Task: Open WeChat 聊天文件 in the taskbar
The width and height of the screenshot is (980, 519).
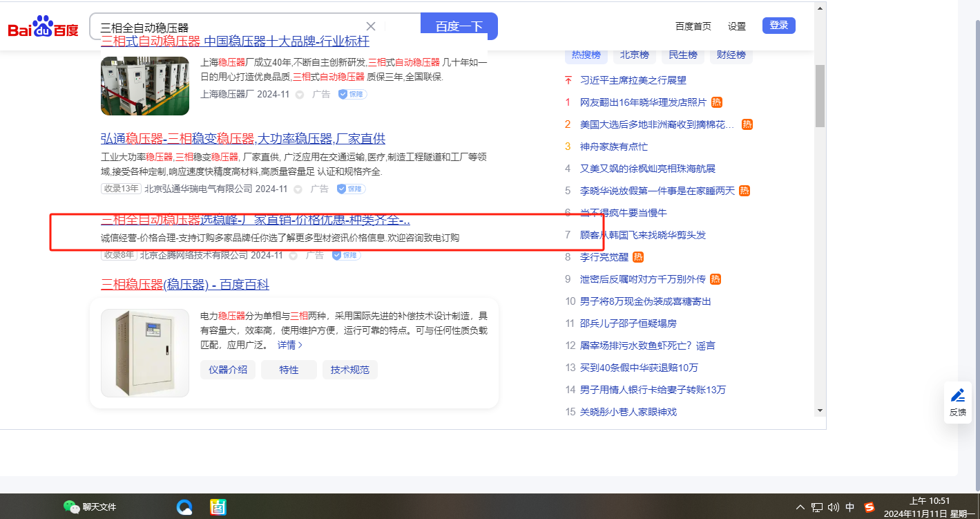Action: 90,507
